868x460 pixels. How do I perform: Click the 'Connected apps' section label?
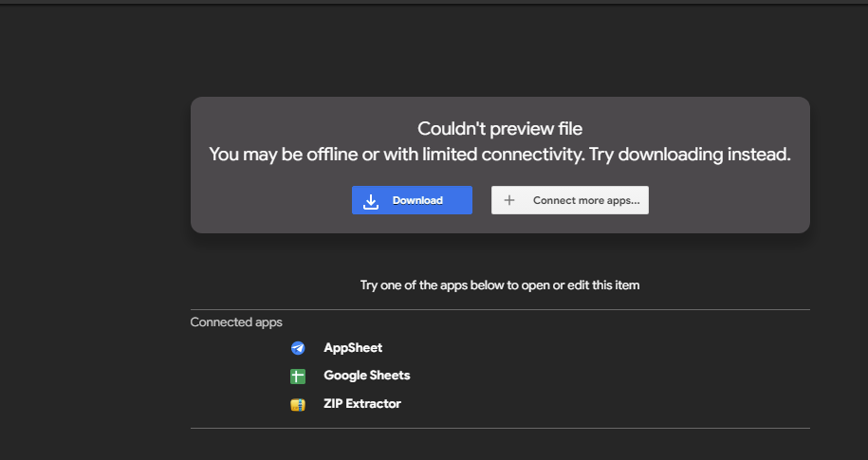point(236,322)
